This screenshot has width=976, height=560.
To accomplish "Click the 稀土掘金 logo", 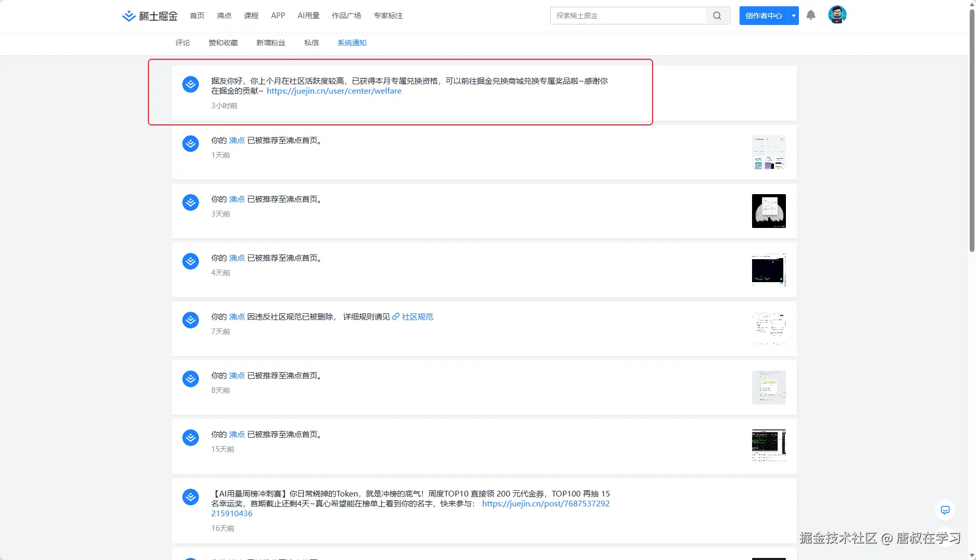I will coord(149,16).
